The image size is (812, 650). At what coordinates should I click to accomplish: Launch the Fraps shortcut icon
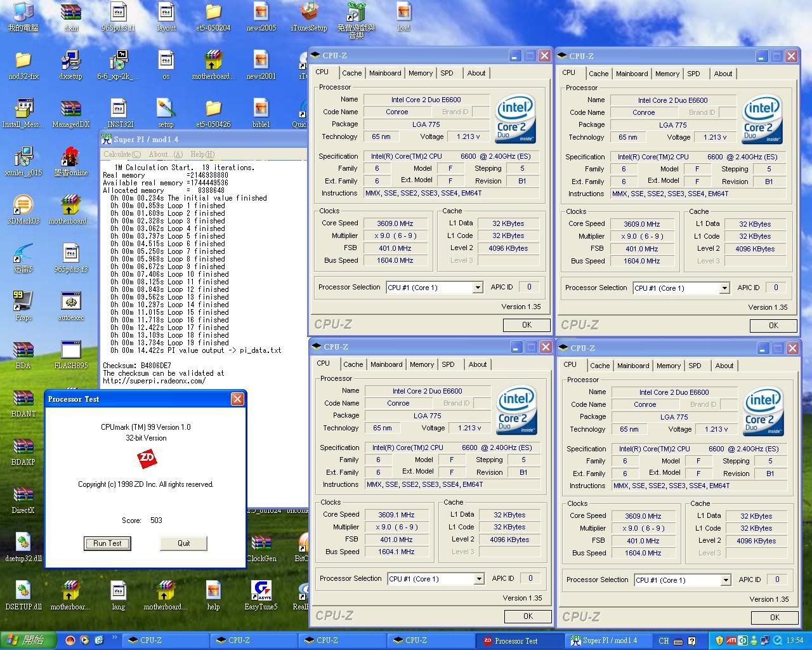click(x=23, y=307)
